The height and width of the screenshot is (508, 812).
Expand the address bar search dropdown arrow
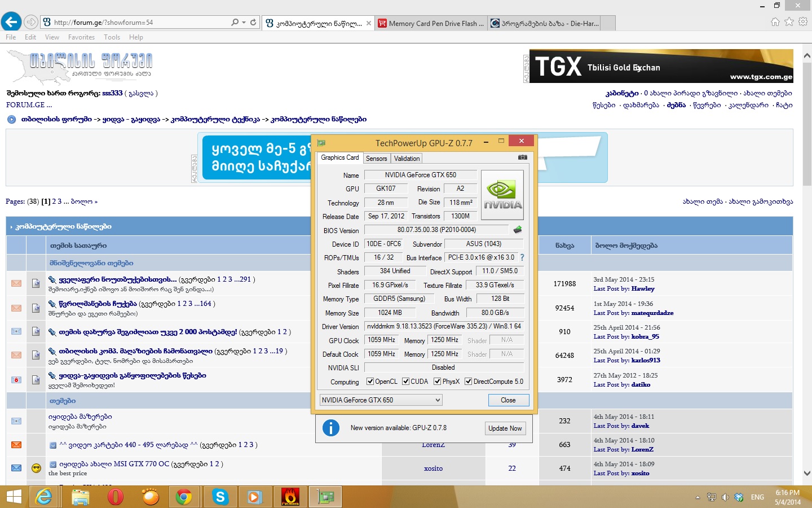244,23
